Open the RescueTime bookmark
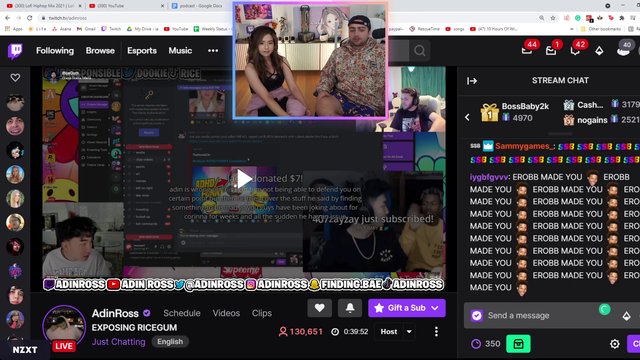640x360 pixels. tap(424, 29)
